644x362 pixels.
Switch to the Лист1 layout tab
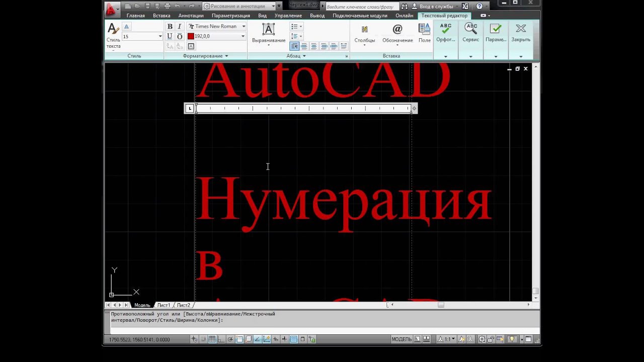tap(164, 305)
